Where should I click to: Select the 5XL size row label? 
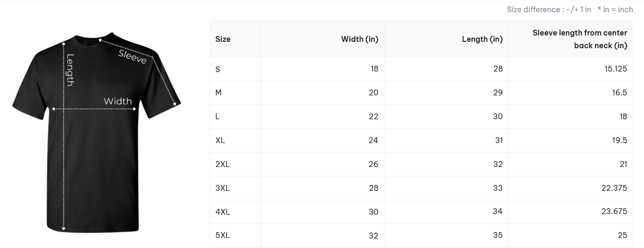click(222, 235)
